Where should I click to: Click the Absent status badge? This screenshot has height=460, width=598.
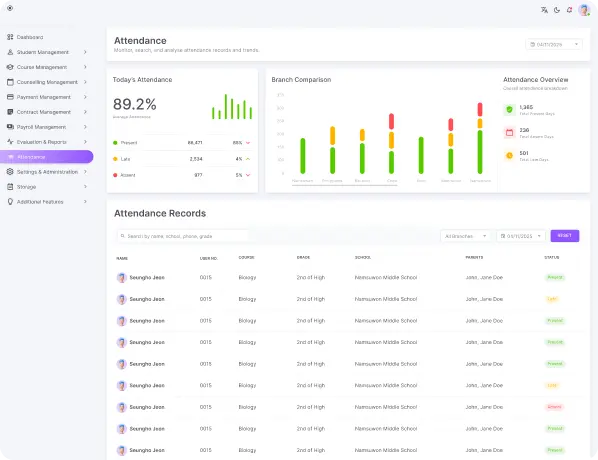[x=555, y=407]
